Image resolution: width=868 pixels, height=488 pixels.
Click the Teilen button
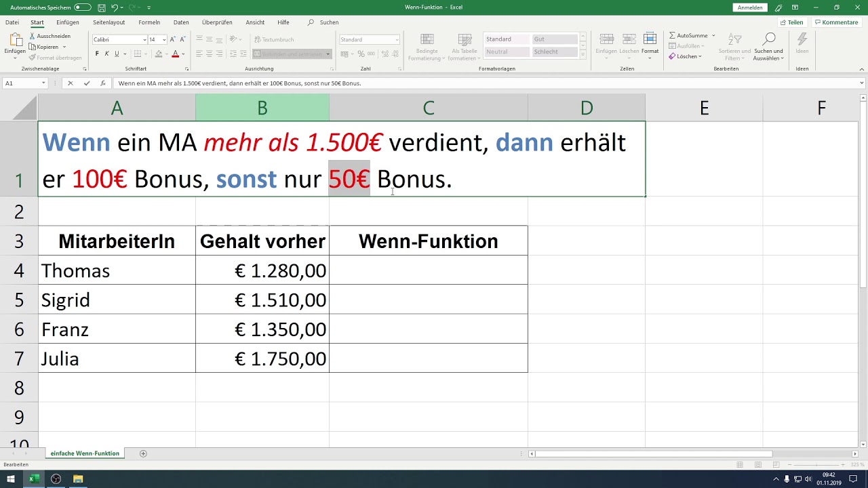point(792,22)
